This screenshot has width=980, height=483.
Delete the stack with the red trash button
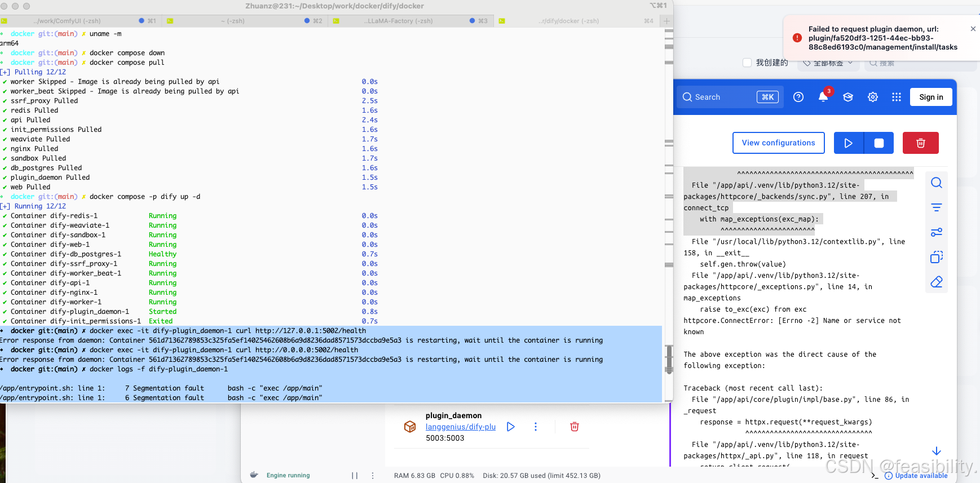tap(921, 143)
